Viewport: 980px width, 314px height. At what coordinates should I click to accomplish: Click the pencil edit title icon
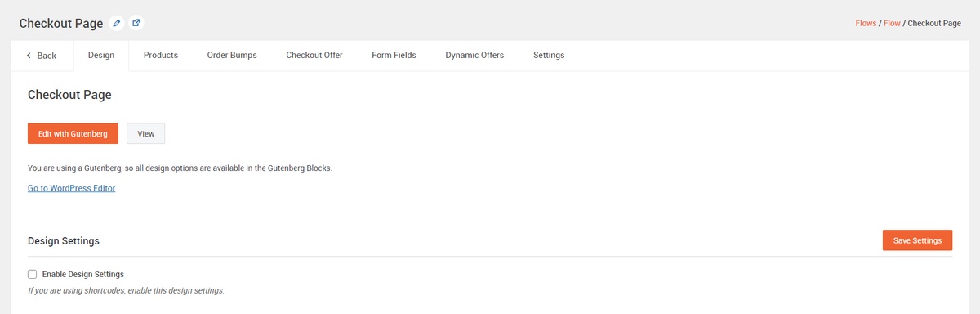(x=117, y=23)
